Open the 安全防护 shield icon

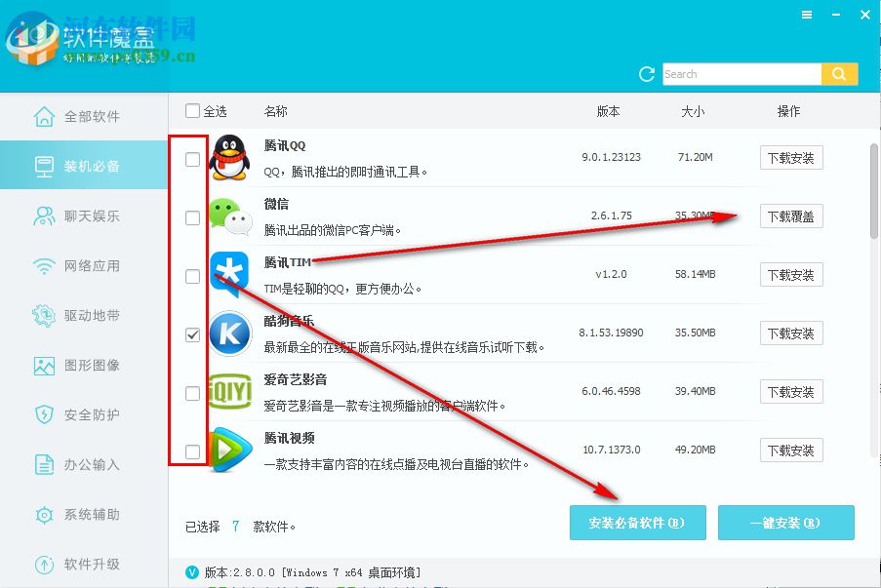[x=42, y=414]
